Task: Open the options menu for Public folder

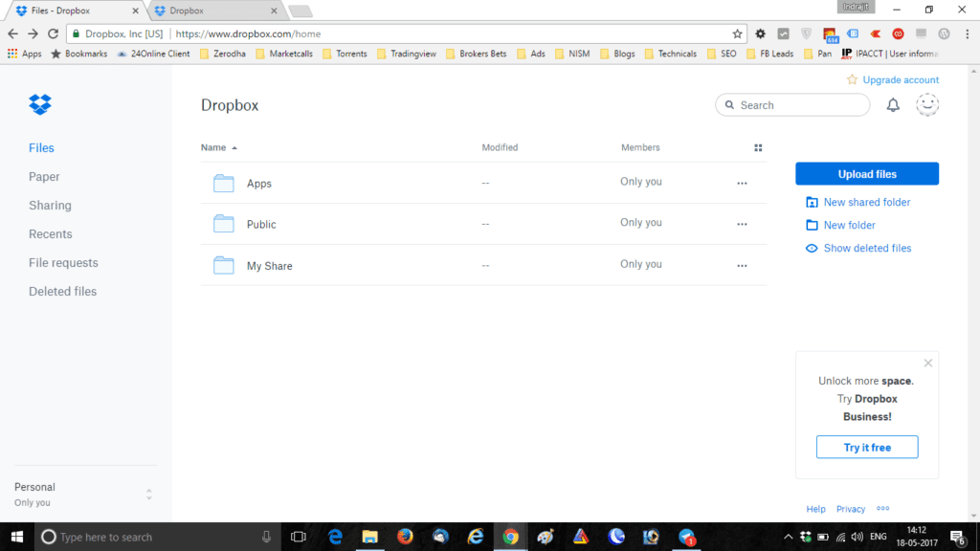Action: 742,223
